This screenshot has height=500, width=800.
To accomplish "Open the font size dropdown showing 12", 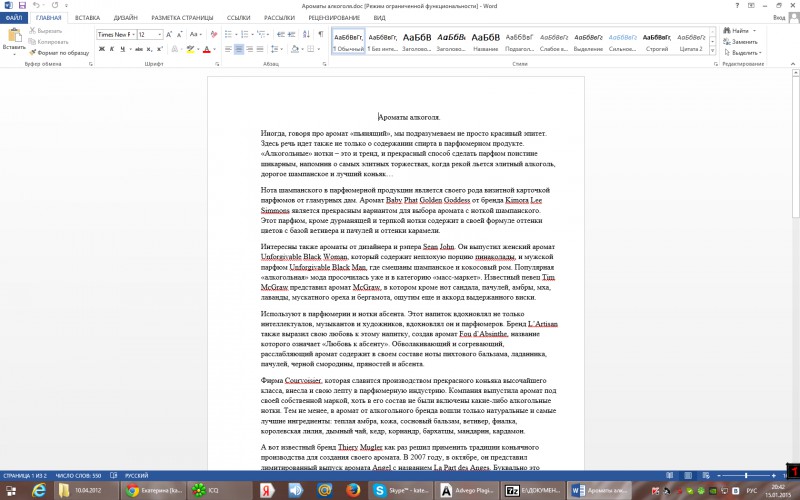I will pyautogui.click(x=160, y=35).
